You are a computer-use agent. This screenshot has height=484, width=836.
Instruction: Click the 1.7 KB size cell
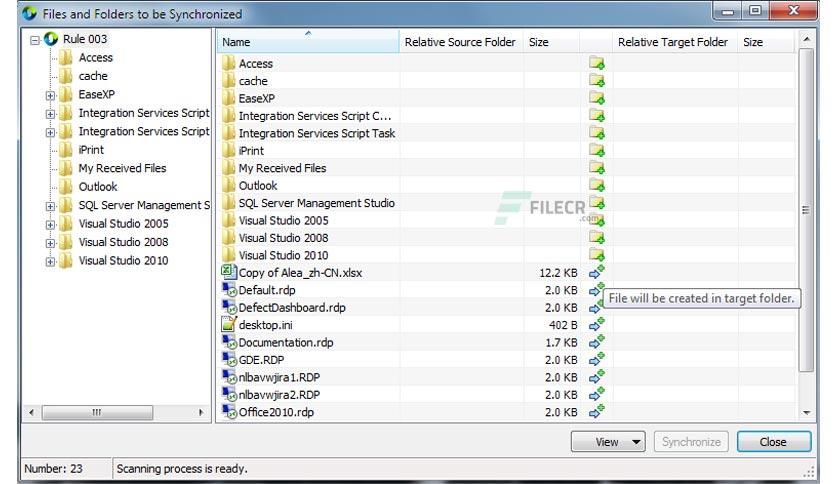[x=561, y=343]
